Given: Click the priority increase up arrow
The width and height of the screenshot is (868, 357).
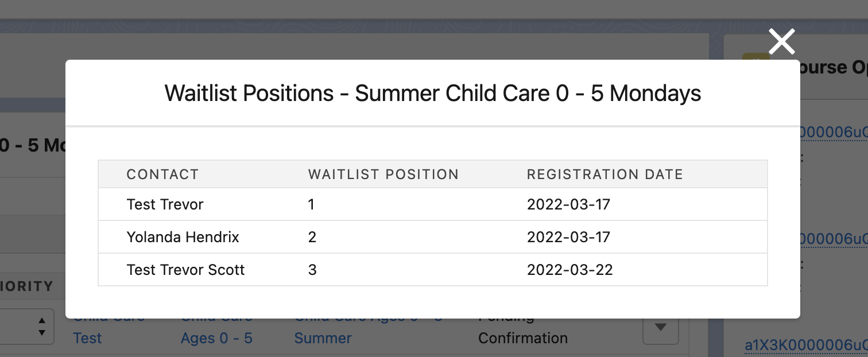Looking at the screenshot, I should [x=41, y=321].
